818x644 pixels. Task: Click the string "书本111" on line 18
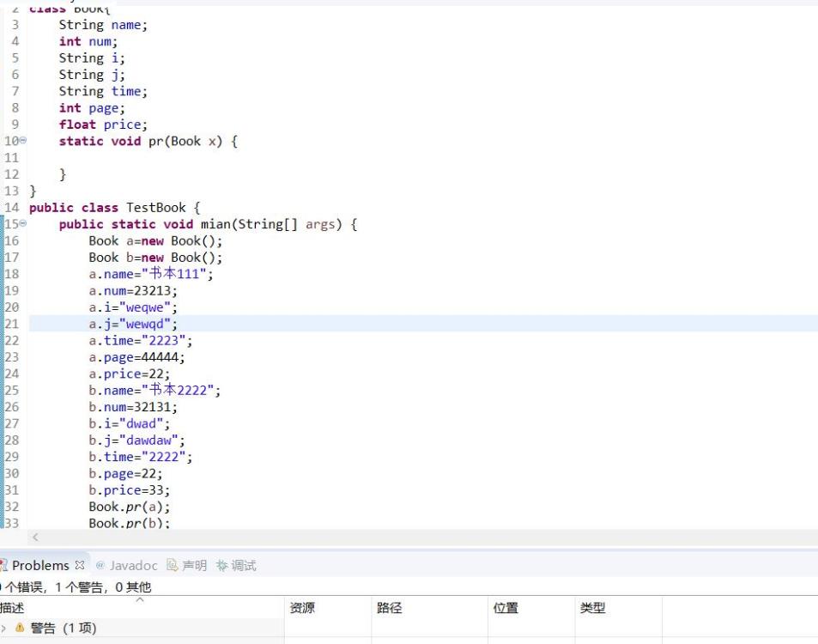click(174, 273)
